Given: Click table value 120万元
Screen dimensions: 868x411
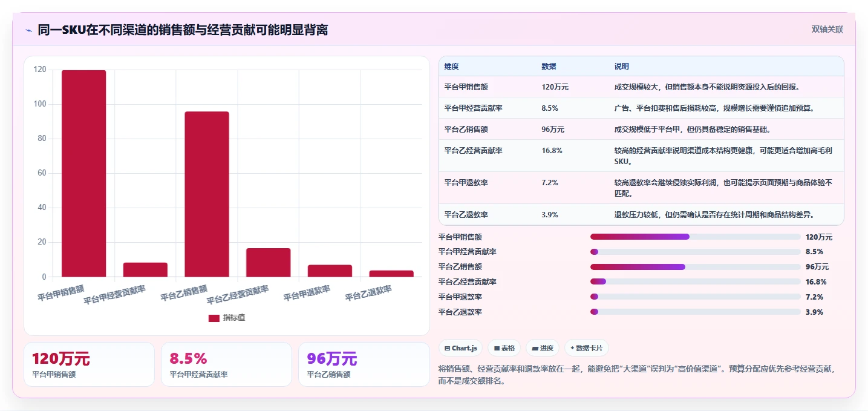Looking at the screenshot, I should (x=555, y=87).
